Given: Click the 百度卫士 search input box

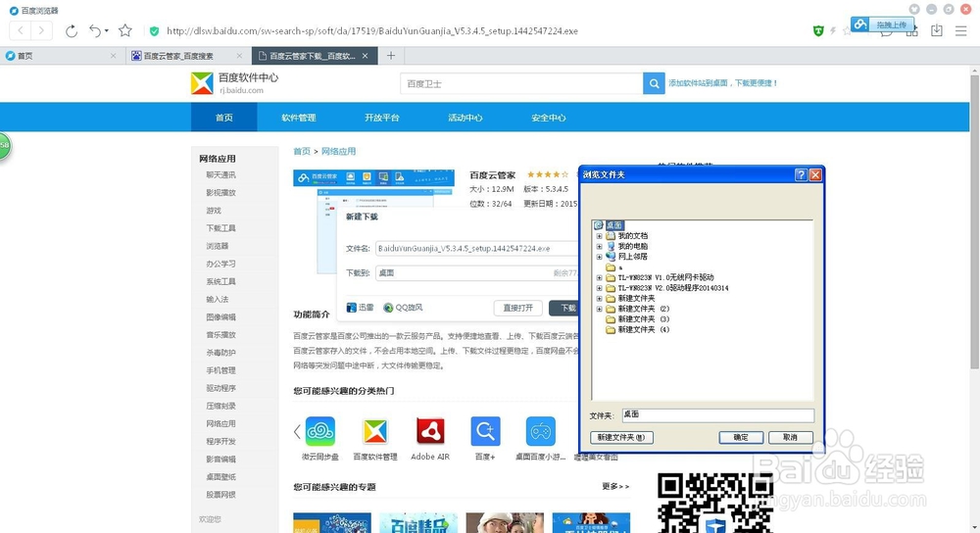Looking at the screenshot, I should (x=521, y=83).
